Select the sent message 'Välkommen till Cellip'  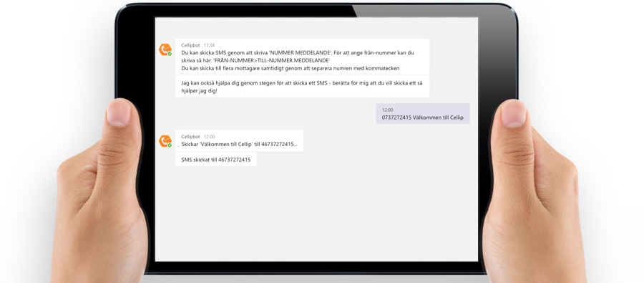coord(423,113)
